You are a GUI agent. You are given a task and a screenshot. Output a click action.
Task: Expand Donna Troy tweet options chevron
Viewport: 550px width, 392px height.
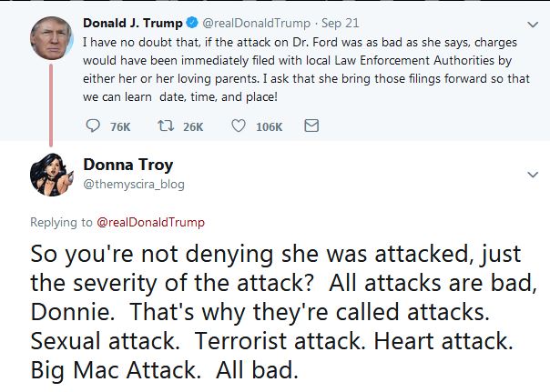533,175
